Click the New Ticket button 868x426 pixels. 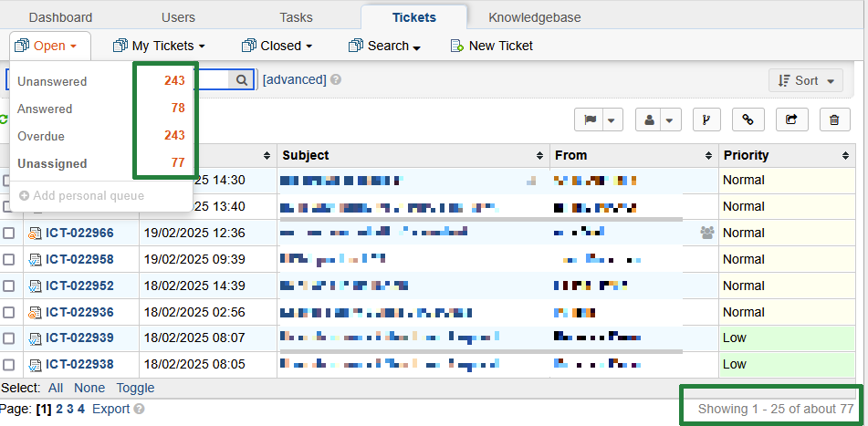coord(492,46)
